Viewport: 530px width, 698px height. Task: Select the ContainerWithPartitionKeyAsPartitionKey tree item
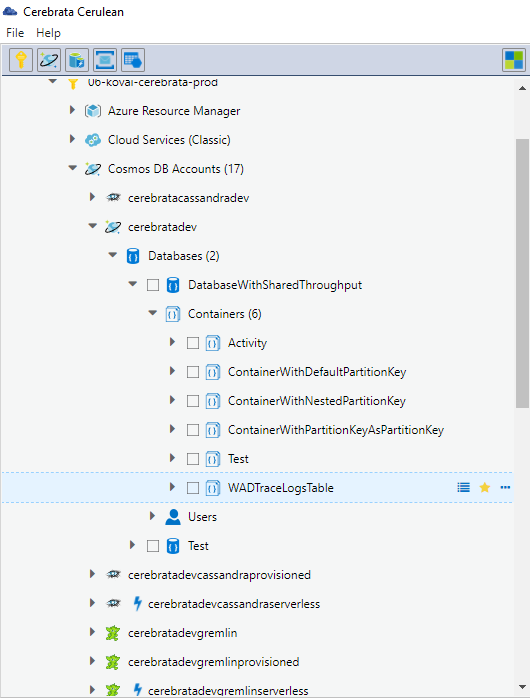point(336,430)
